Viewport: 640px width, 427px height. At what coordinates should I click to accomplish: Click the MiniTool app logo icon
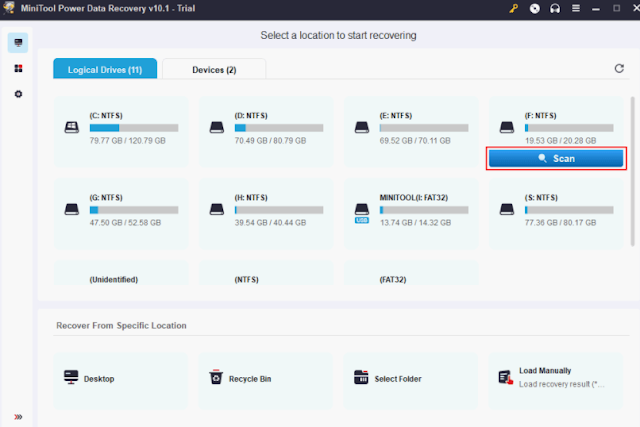click(9, 8)
